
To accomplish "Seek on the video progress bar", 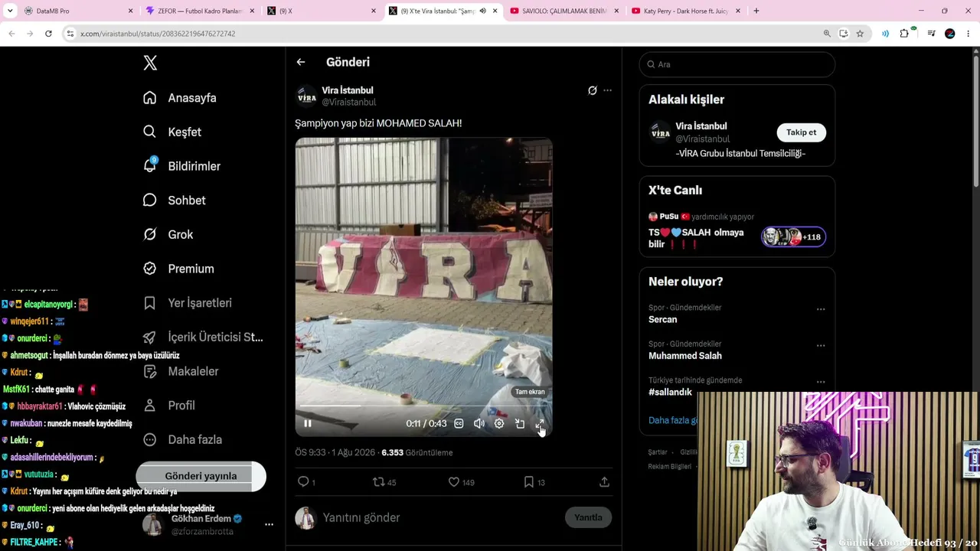I will (423, 406).
